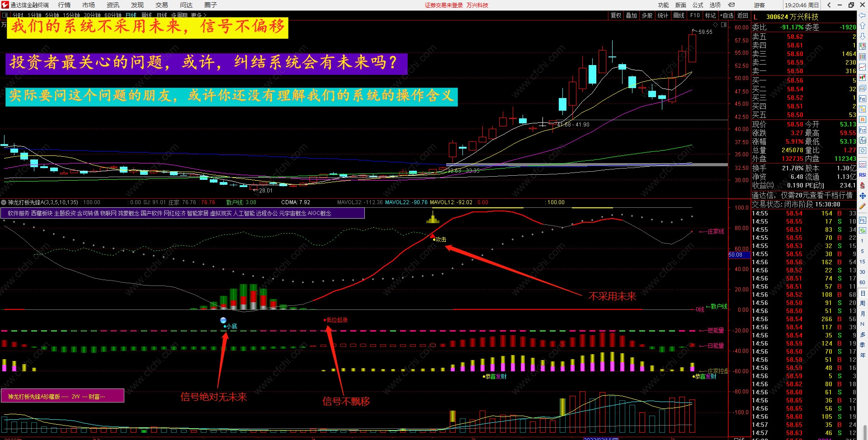Open the 统计 tool
The image size is (868, 440).
(663, 15)
